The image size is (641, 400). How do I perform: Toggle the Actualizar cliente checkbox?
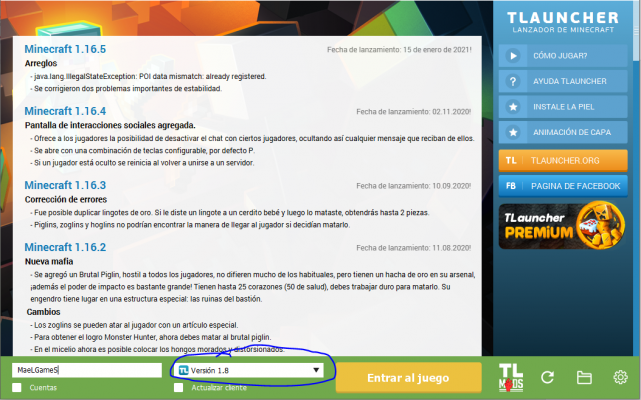(x=178, y=387)
